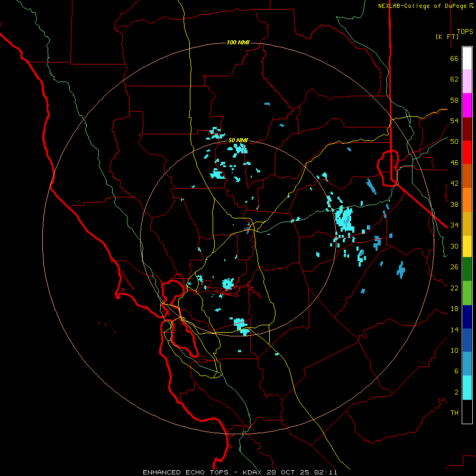The width and height of the screenshot is (476, 476).
Task: Click the orange 42 kft legend swatch
Action: tap(467, 200)
